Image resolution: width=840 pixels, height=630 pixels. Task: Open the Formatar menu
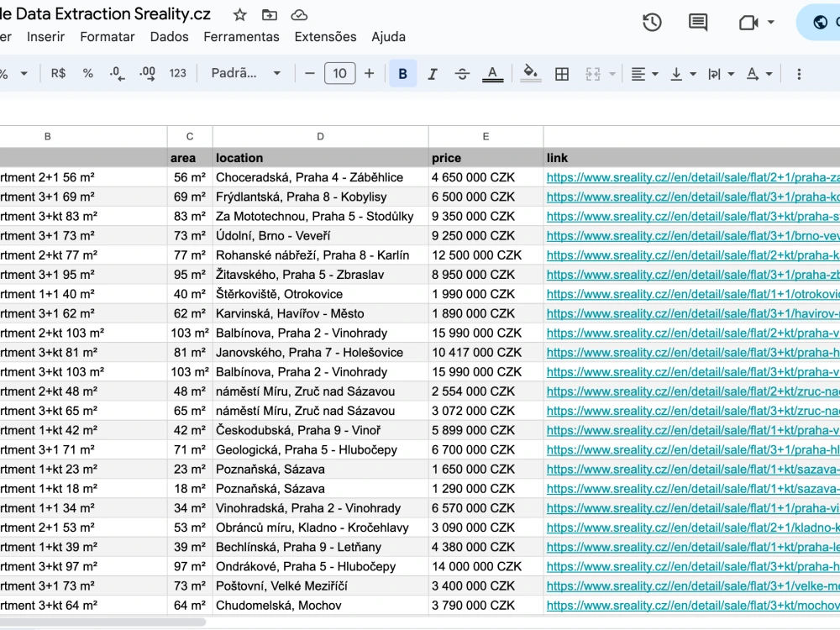tap(108, 37)
